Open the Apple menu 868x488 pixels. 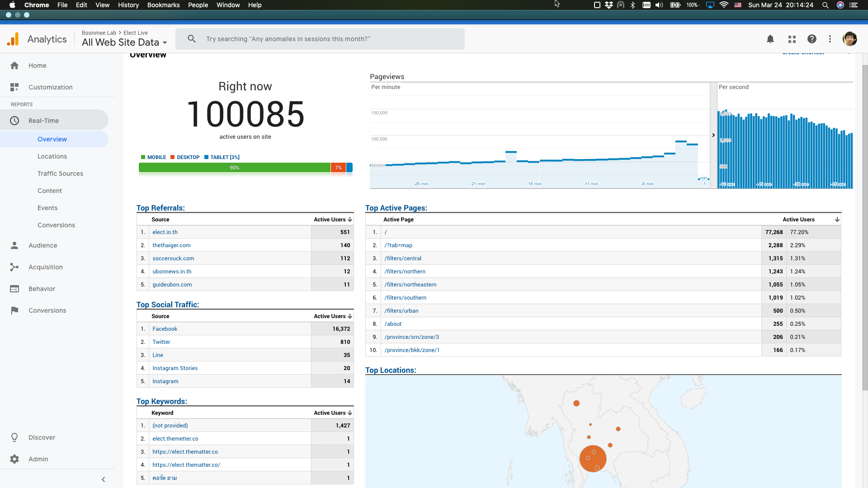(12, 5)
